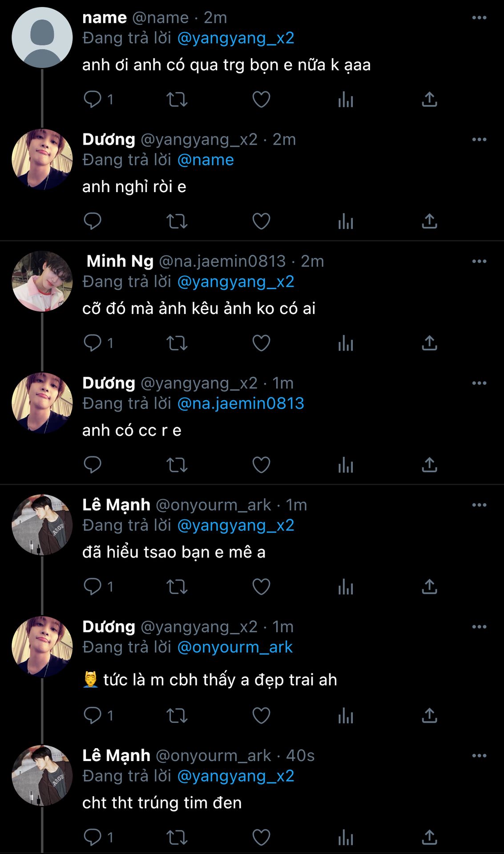Like Dương's 'tức là m cbh thấy' tweet
The height and width of the screenshot is (854, 504).
pyautogui.click(x=261, y=716)
